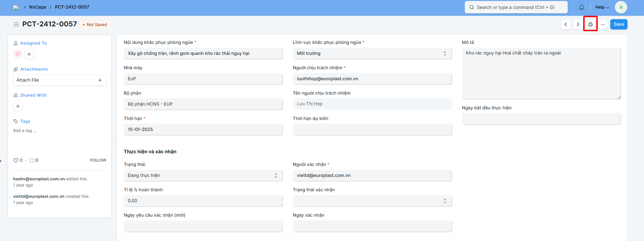Focus the Thời hạn date field
Screen dimensions: 644x241
[x=203, y=130]
